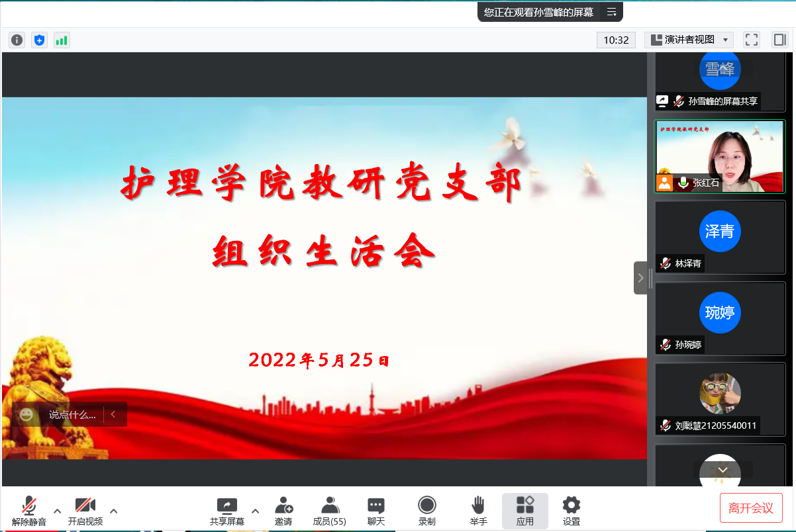Click the meeting info icon
The image size is (796, 532).
(17, 40)
